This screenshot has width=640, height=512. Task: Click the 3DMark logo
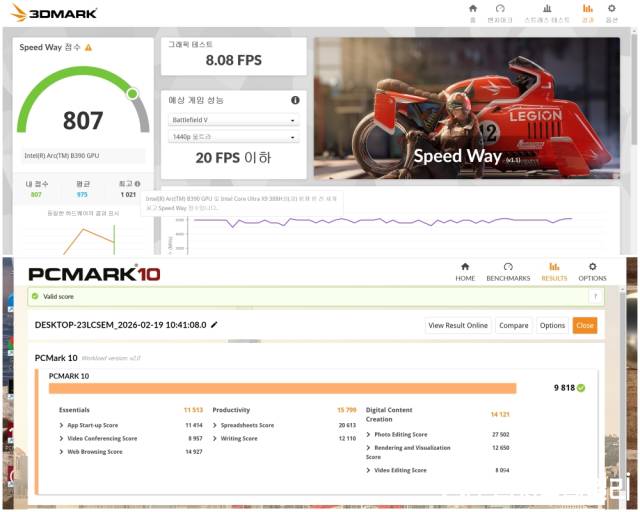click(53, 13)
